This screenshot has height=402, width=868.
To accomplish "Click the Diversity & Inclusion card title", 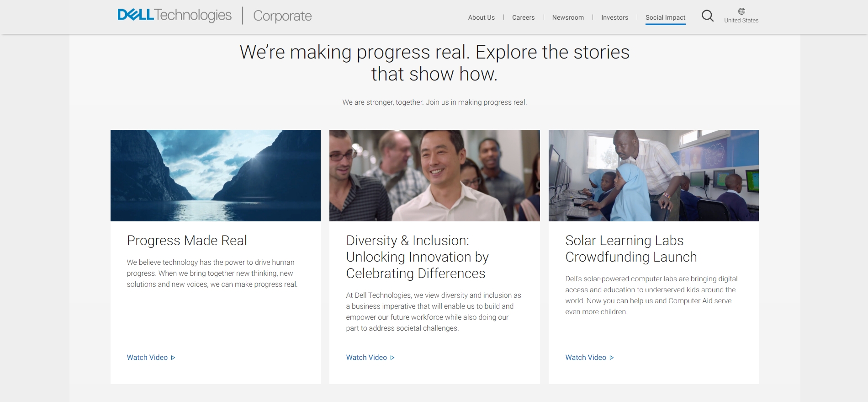I will tap(417, 257).
